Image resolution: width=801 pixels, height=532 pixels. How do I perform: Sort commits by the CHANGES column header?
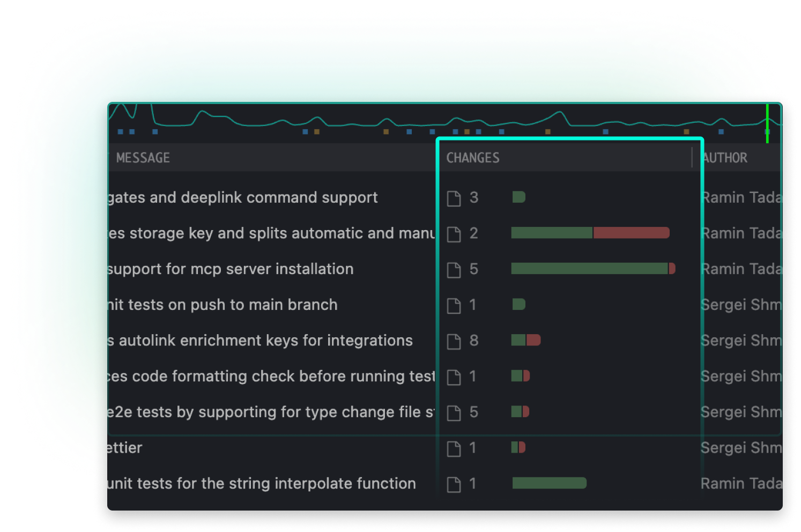pos(473,157)
